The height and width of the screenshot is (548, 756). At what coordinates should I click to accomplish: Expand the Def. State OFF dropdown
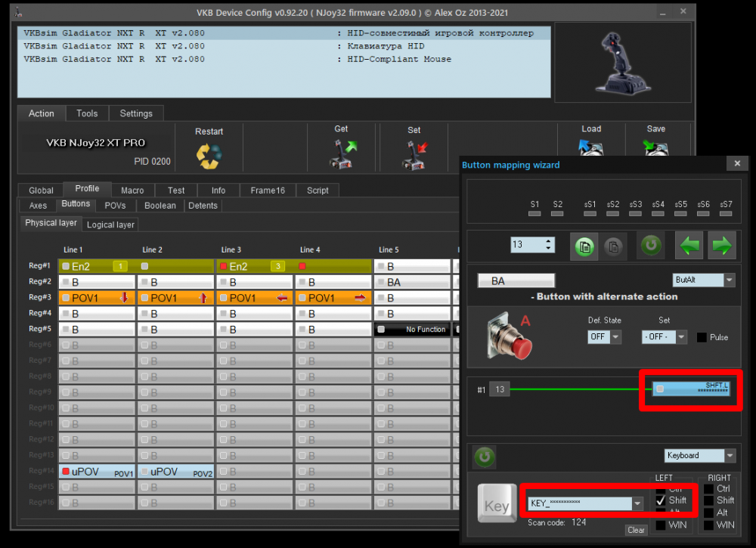[615, 337]
